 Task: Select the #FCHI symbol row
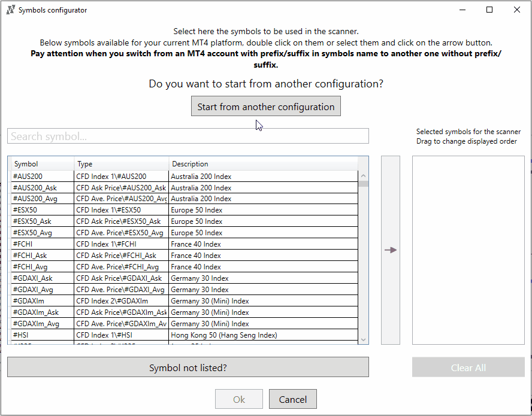click(185, 244)
